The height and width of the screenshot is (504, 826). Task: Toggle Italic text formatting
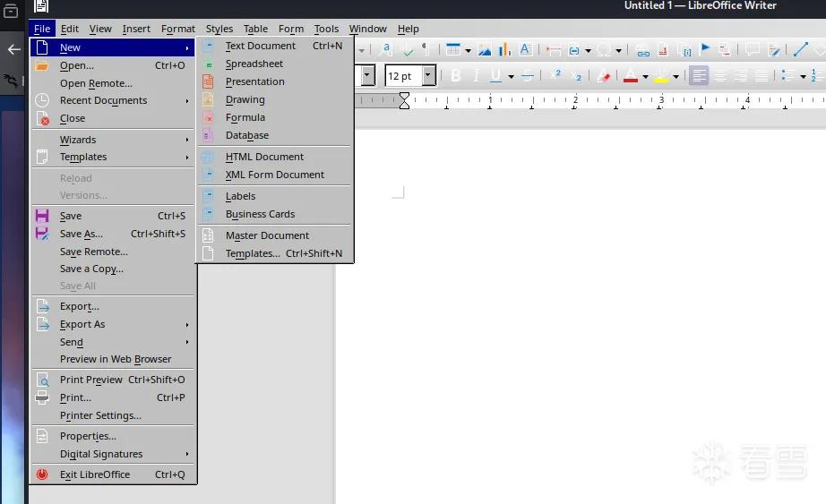476,76
